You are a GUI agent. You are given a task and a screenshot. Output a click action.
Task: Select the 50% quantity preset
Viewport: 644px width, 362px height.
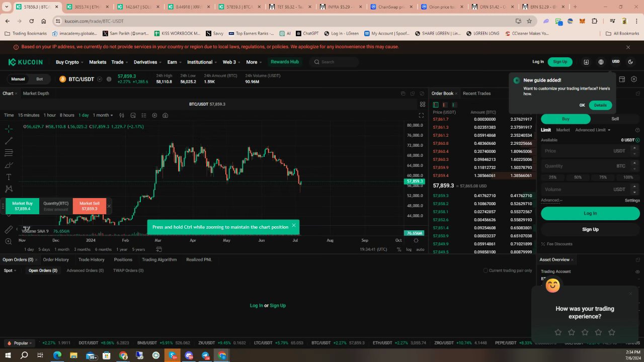[x=578, y=177]
